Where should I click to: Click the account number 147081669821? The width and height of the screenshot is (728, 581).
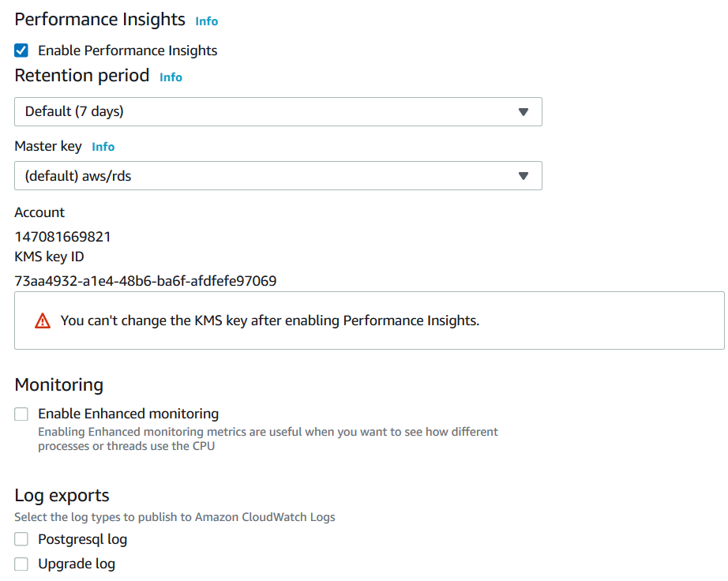click(x=62, y=236)
